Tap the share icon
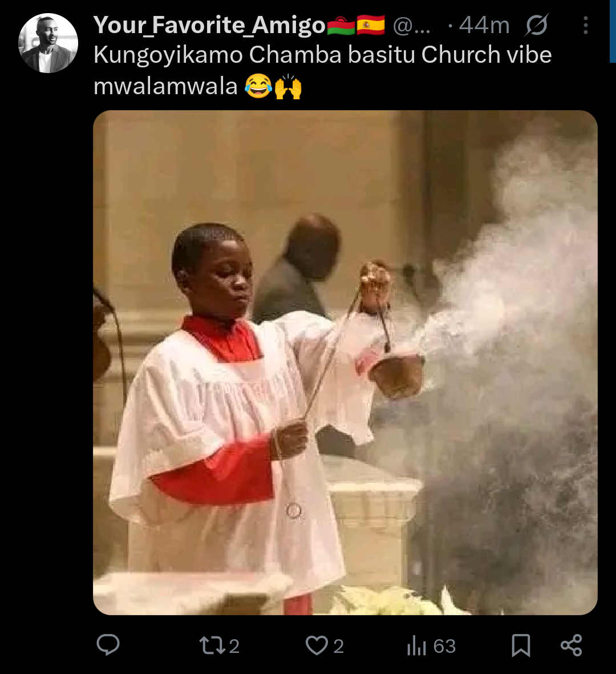The width and height of the screenshot is (616, 674). [571, 645]
